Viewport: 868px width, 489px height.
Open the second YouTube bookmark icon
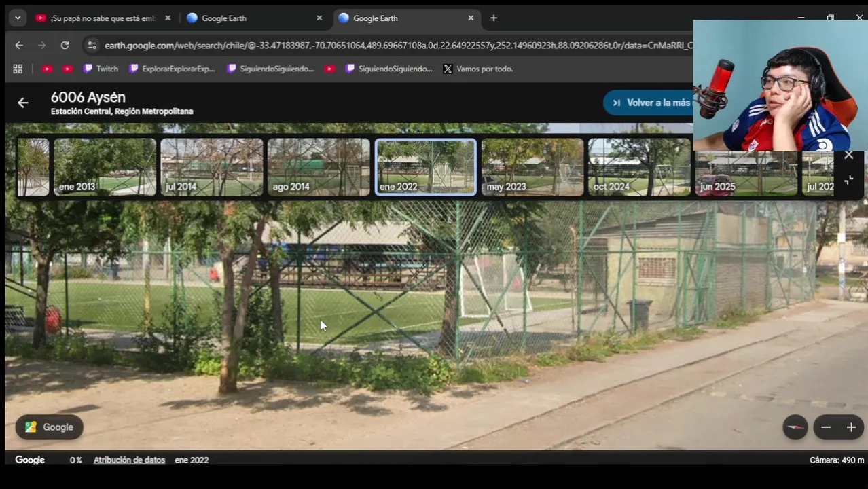coord(68,69)
